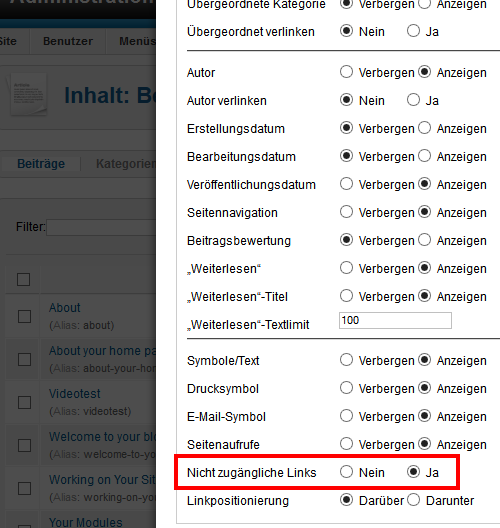
Task: Click the Weiterlesen-Textlimit input field
Action: pyautogui.click(x=395, y=320)
